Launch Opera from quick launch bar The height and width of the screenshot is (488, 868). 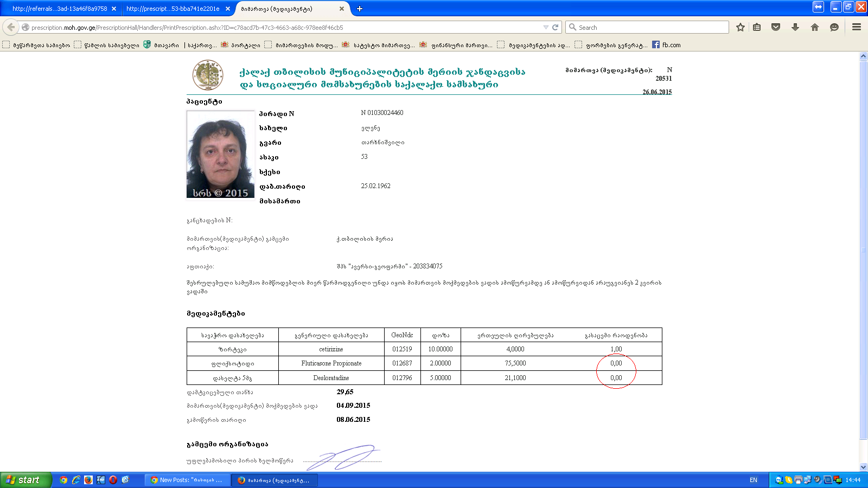tap(113, 480)
